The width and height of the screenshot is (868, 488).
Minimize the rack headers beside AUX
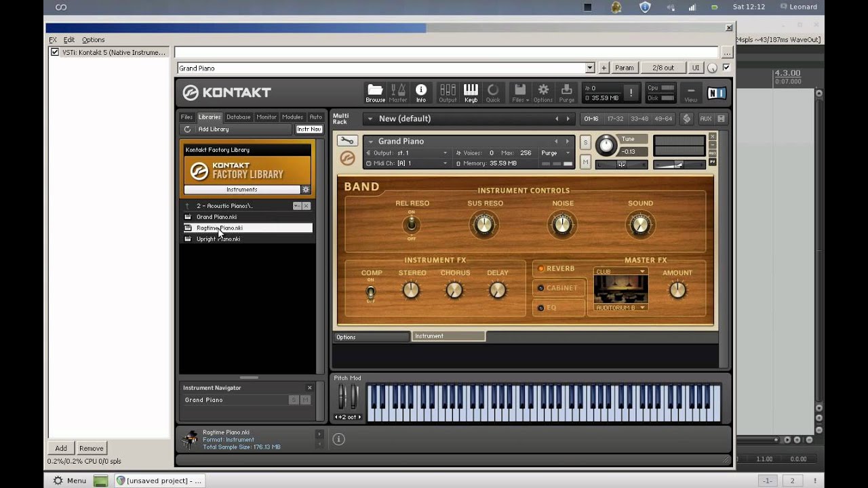[721, 119]
